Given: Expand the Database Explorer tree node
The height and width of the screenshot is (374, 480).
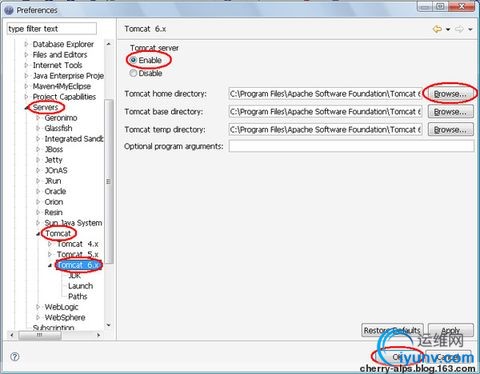Looking at the screenshot, I should [26, 44].
